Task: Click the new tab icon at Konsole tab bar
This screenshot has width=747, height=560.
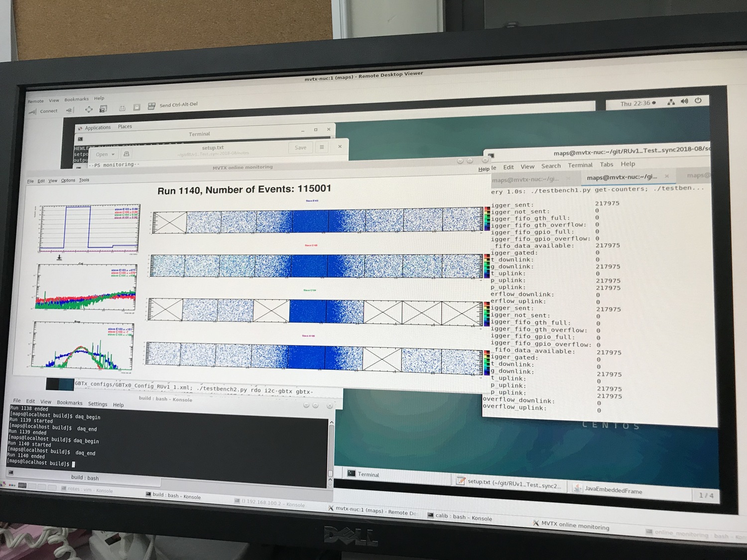Action: pyautogui.click(x=10, y=472)
